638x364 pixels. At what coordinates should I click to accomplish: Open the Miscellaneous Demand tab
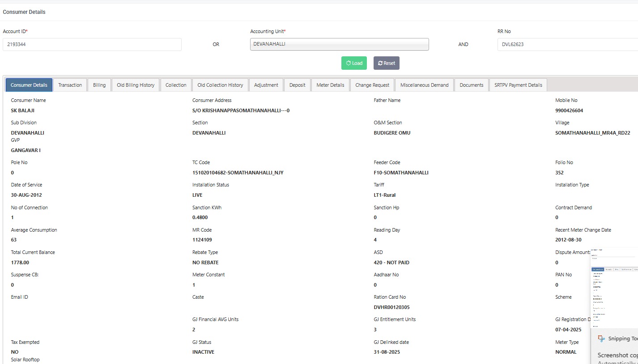(x=425, y=85)
